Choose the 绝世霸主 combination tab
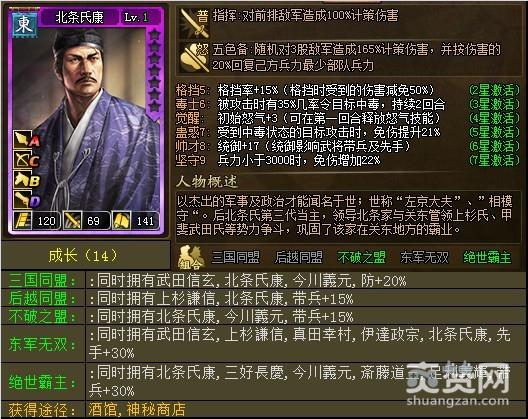The width and height of the screenshot is (528, 419). [487, 257]
